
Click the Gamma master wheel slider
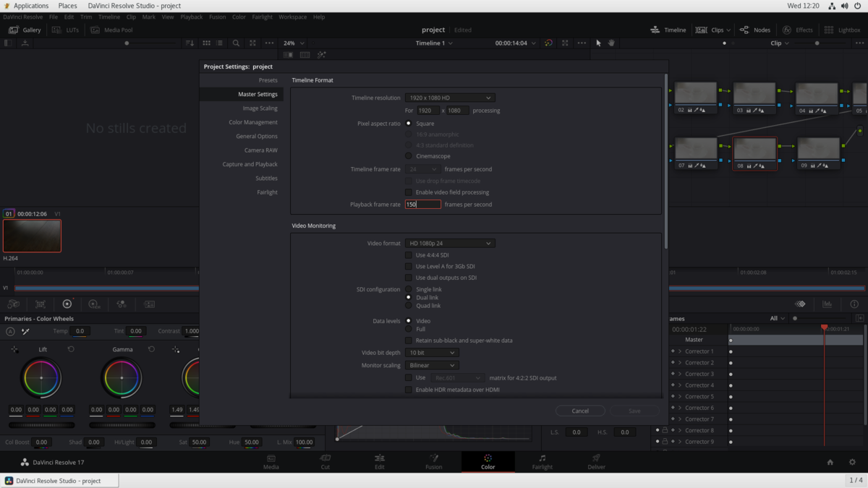click(122, 424)
